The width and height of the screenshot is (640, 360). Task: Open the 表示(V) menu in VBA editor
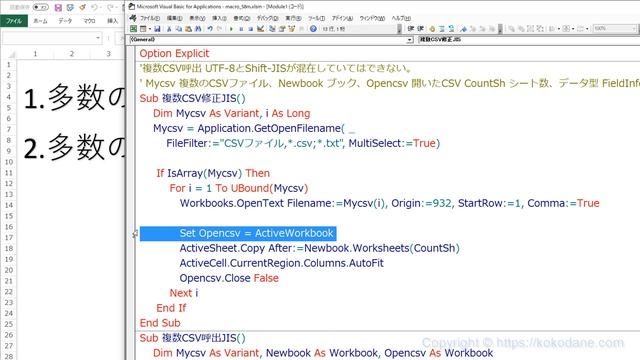click(197, 18)
